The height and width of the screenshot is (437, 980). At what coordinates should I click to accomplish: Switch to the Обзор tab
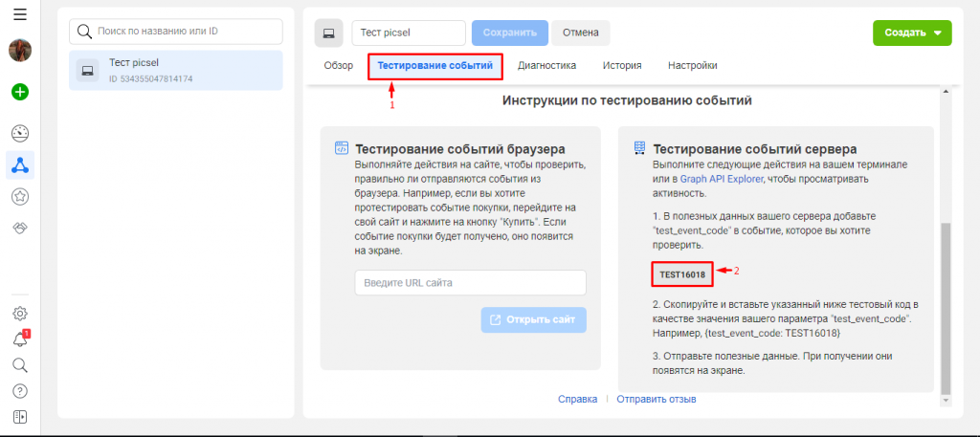339,66
